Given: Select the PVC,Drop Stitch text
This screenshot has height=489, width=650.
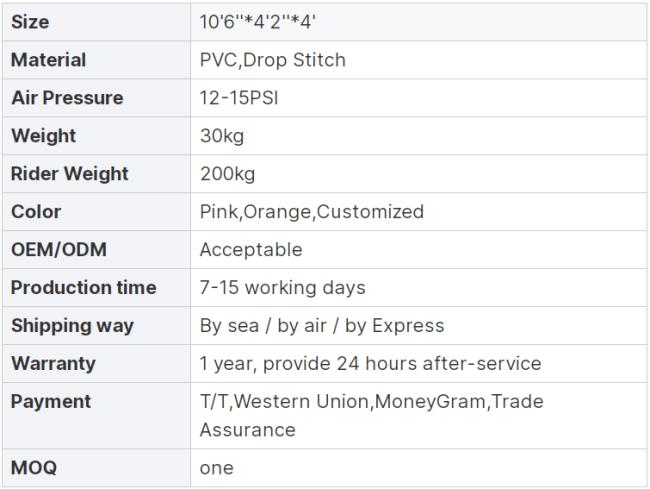Looking at the screenshot, I should pos(272,60).
